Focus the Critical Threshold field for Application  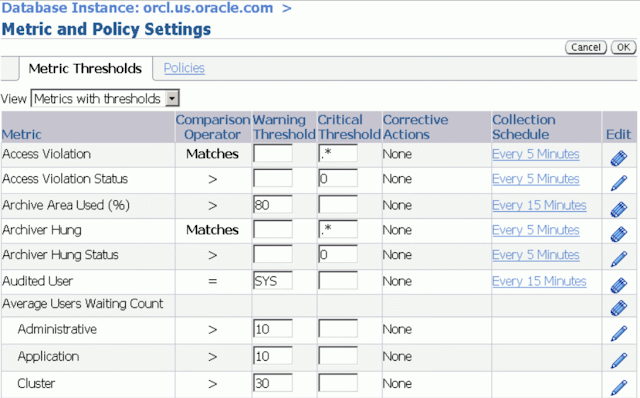point(338,356)
